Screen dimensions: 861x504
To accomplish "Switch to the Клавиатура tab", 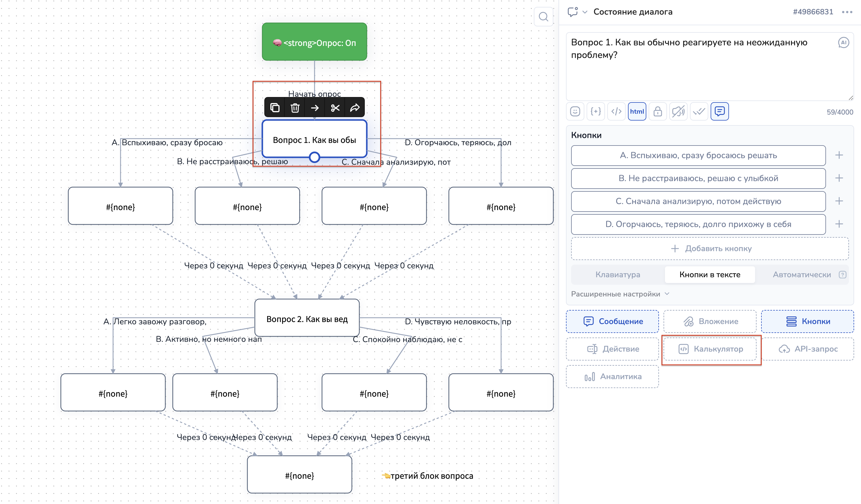I will 618,275.
